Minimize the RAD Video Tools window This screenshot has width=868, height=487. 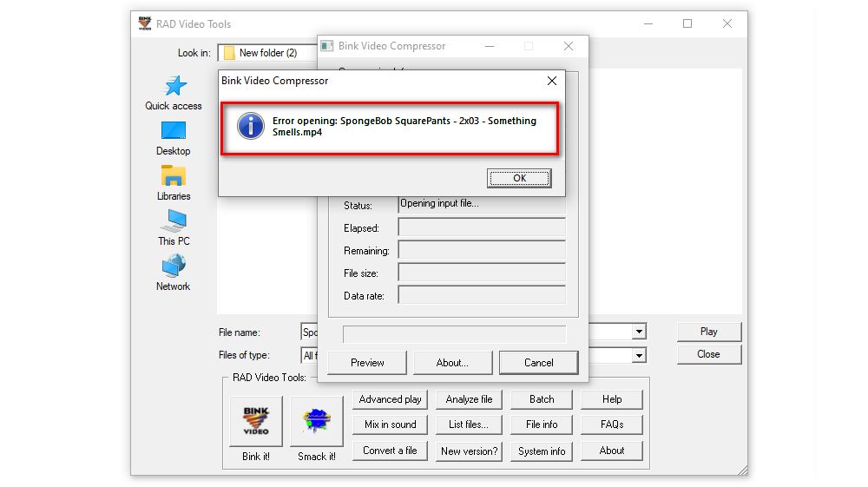(x=648, y=23)
